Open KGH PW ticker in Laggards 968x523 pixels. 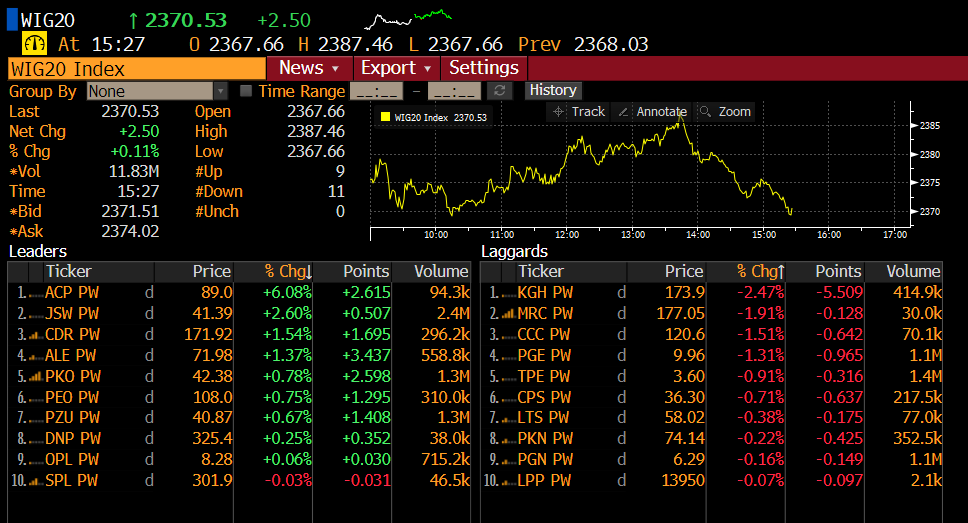[x=545, y=293]
